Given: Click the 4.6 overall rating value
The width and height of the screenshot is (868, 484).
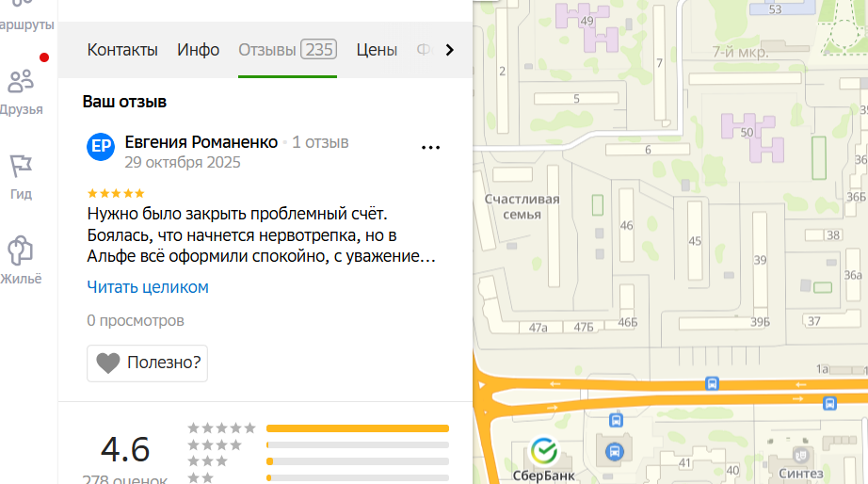Looking at the screenshot, I should click(125, 449).
